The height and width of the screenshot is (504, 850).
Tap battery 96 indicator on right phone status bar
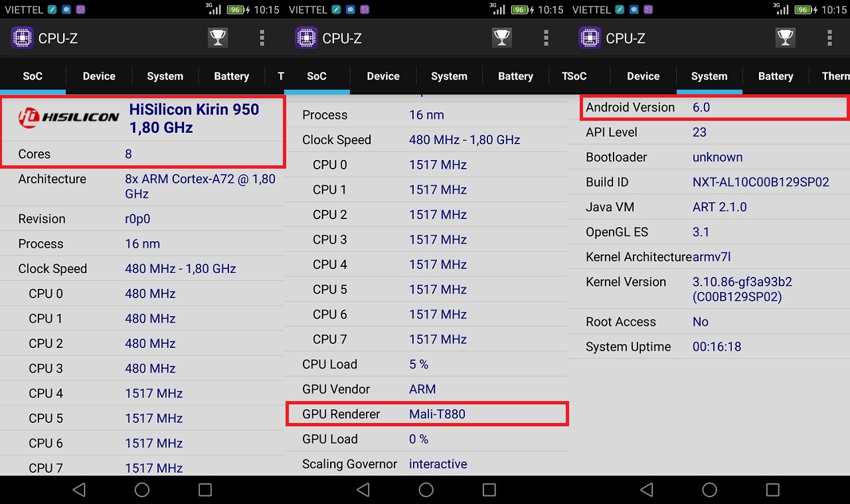[x=805, y=10]
